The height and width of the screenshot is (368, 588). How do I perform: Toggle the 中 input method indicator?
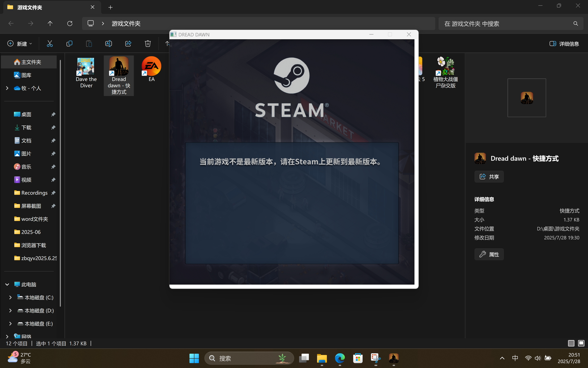(x=515, y=358)
